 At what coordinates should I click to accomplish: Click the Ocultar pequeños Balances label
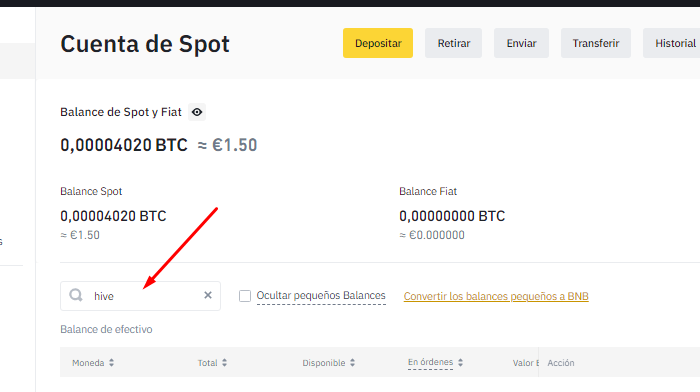coord(321,296)
